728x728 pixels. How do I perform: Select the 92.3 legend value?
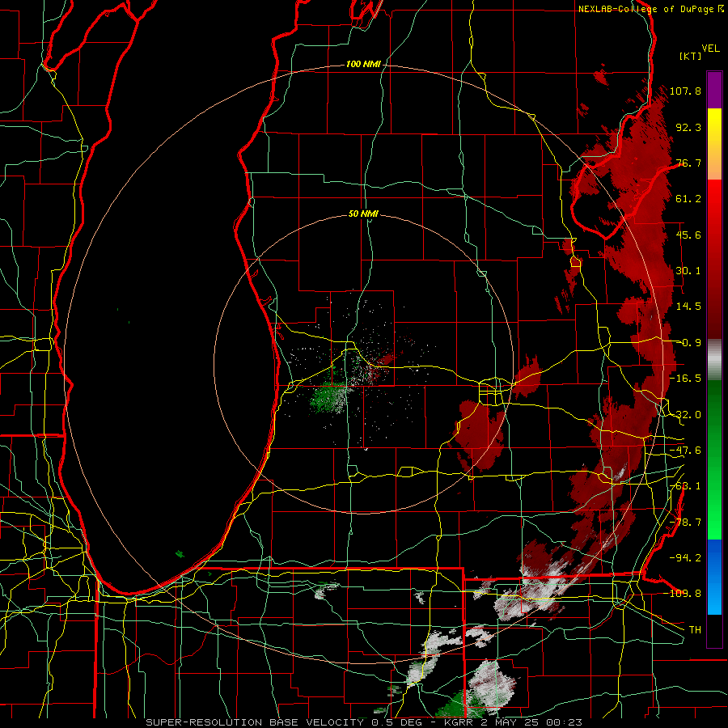click(x=688, y=127)
